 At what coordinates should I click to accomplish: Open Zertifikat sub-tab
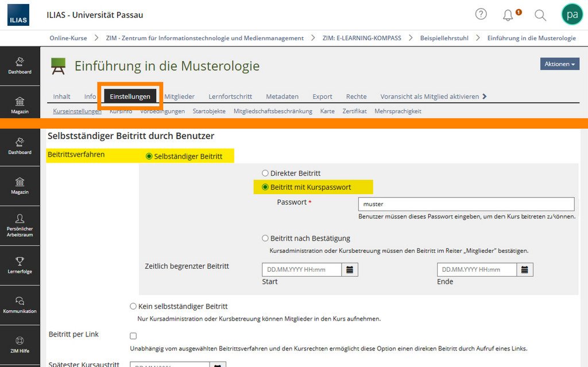pyautogui.click(x=354, y=111)
